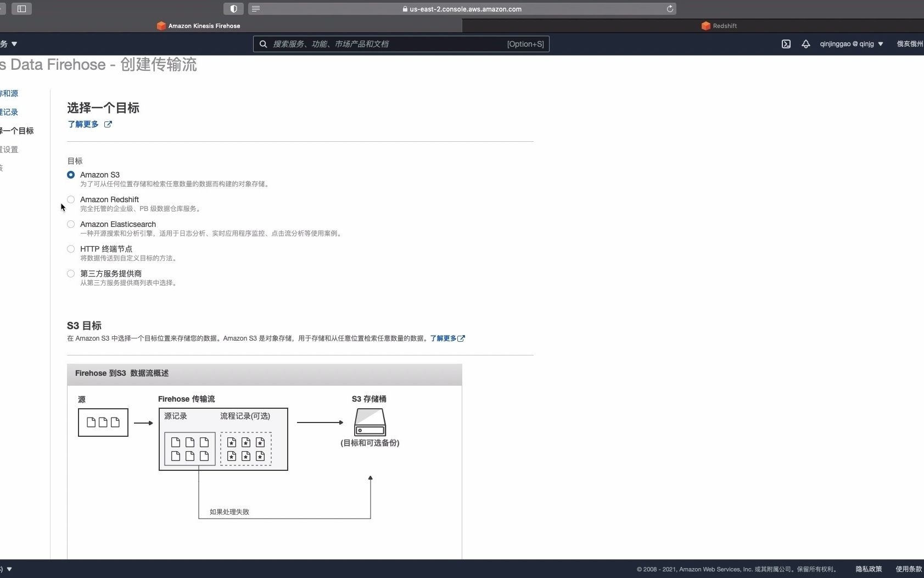Expand the qinjinggao account dropdown
The height and width of the screenshot is (578, 924).
881,44
